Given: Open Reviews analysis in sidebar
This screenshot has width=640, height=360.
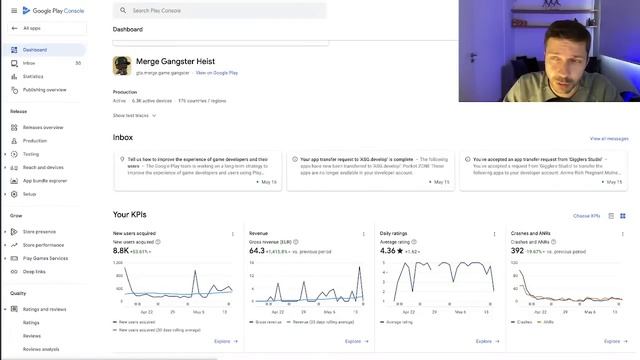Looking at the screenshot, I should [x=41, y=349].
